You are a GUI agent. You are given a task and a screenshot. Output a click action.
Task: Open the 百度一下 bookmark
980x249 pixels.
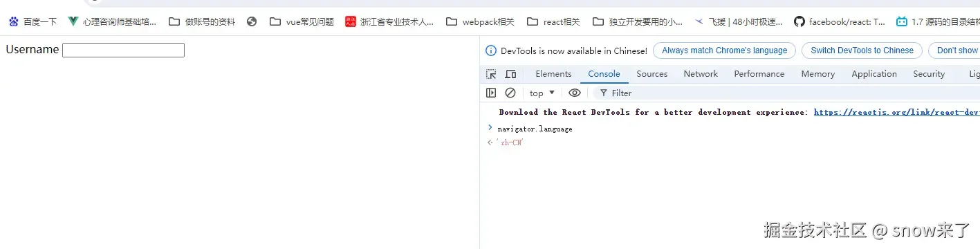(x=33, y=21)
